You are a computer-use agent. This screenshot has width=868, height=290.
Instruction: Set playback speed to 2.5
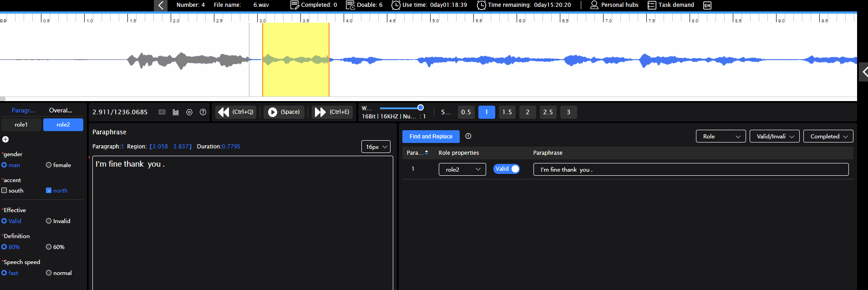click(548, 112)
